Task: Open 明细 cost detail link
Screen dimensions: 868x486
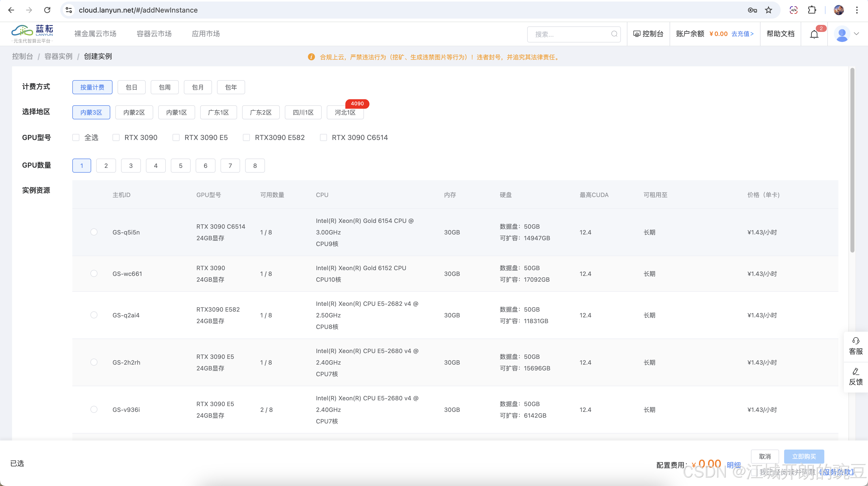Action: point(734,465)
